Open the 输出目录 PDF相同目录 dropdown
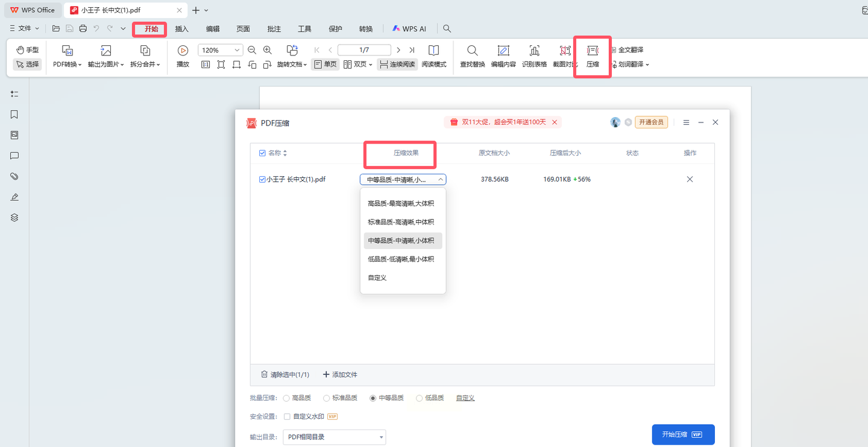The image size is (868, 447). pyautogui.click(x=335, y=437)
